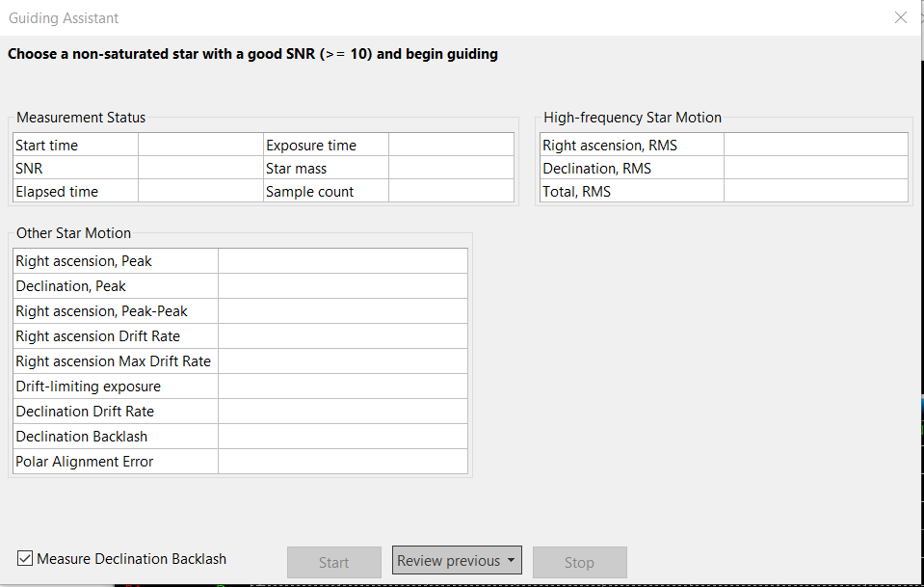Select the Exposure time value cell
The height and width of the screenshot is (587, 924).
point(451,145)
